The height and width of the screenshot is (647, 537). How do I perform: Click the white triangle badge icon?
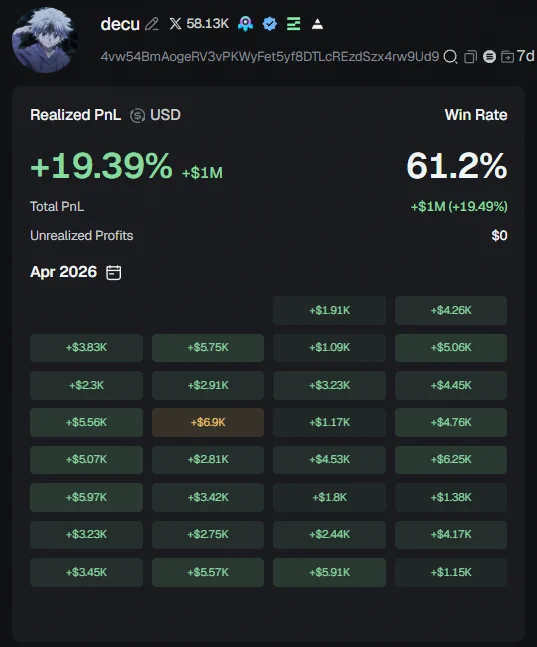(317, 24)
